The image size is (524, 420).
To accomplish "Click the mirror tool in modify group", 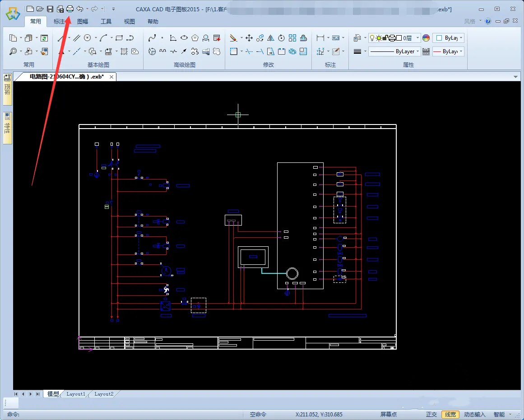I will pos(270,38).
